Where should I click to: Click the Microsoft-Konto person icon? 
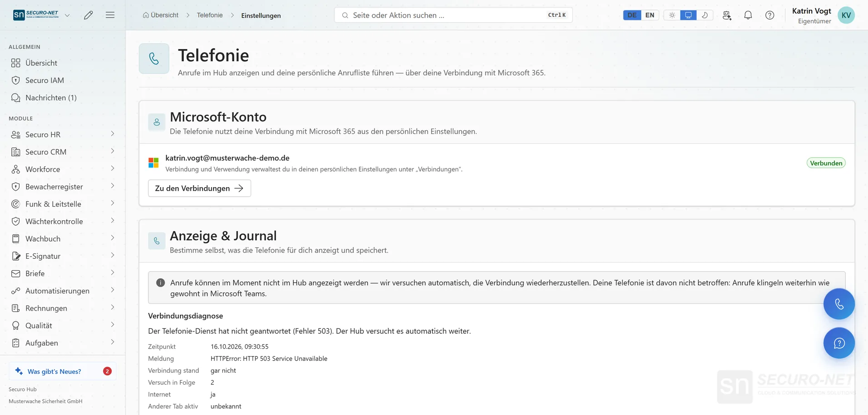157,122
